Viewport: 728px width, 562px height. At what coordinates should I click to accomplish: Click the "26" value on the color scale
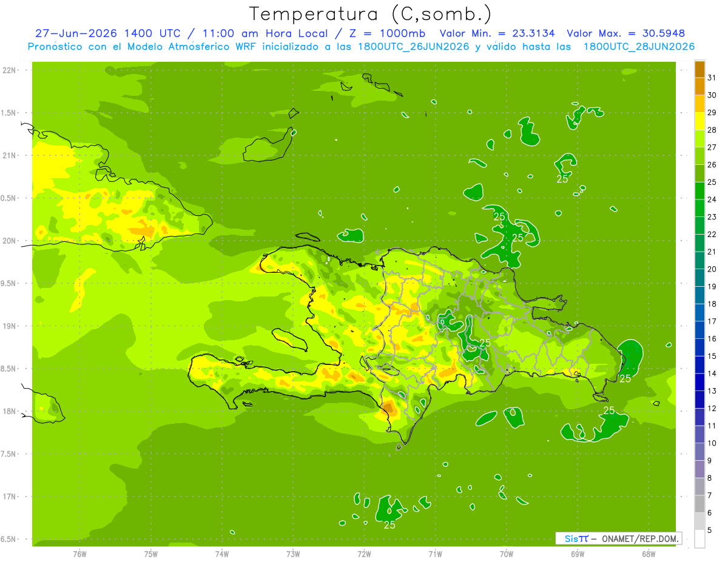712,165
